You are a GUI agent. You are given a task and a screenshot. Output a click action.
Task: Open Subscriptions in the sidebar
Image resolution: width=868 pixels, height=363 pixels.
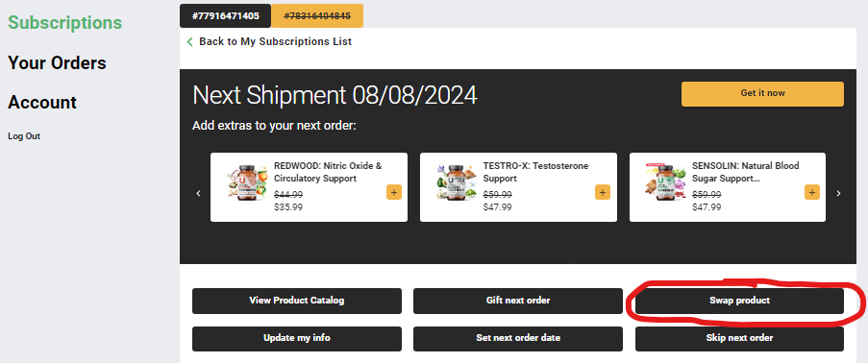tap(64, 23)
